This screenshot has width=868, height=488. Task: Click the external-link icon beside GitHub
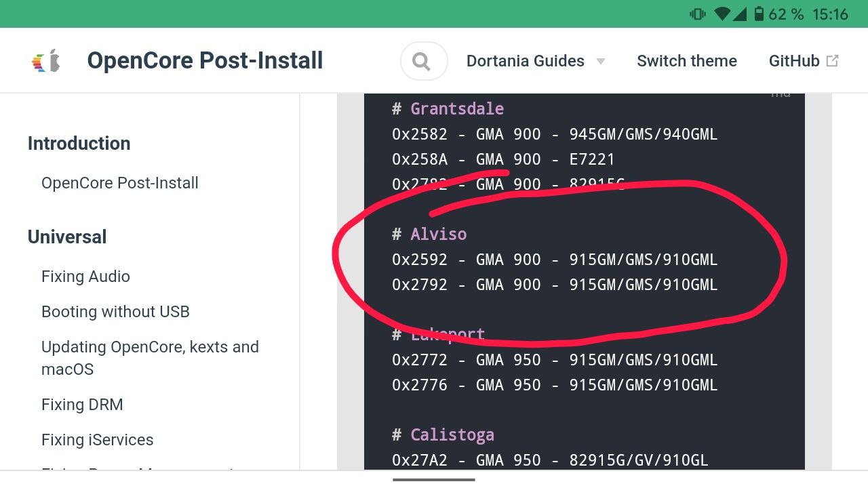pyautogui.click(x=833, y=61)
